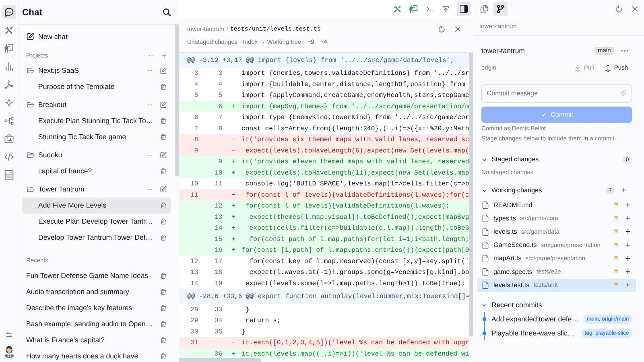The width and height of the screenshot is (644, 362).
Task: Open the bar chart sidebar icon
Action: click(x=9, y=67)
